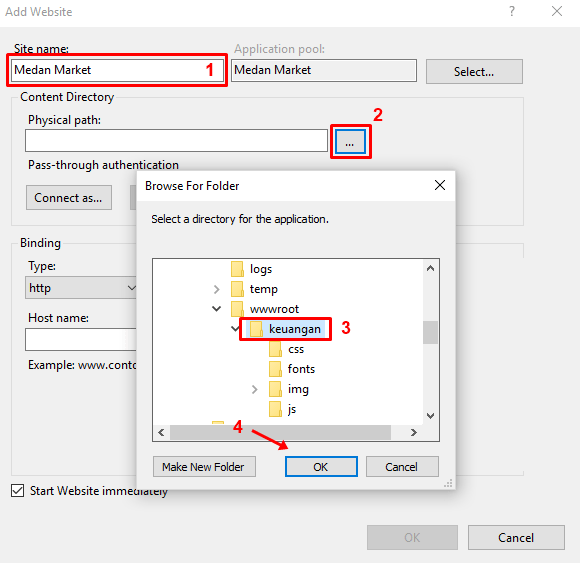The image size is (580, 563).
Task: Cancel the Browse For Folder dialog
Action: click(x=402, y=467)
